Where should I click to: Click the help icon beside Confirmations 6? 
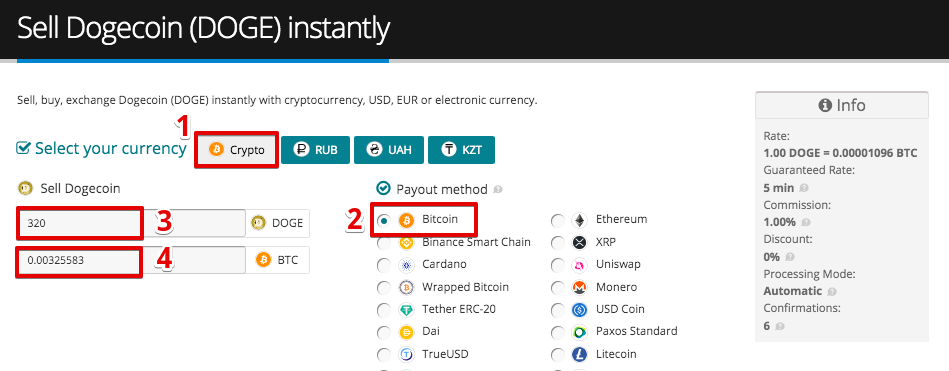click(779, 326)
